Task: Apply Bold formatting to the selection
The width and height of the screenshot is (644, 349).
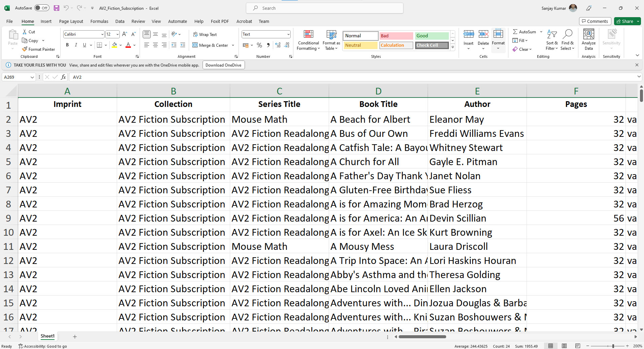Action: tap(67, 45)
